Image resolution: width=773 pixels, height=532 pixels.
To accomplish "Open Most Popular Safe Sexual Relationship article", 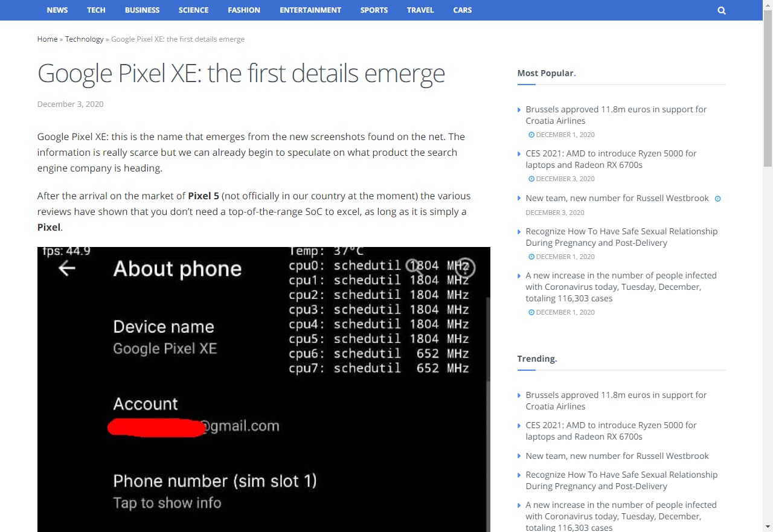I will click(621, 237).
